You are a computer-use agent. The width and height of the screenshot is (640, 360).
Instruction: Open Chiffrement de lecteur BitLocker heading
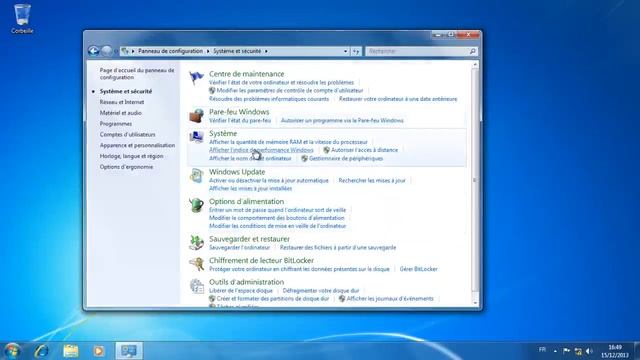262,260
